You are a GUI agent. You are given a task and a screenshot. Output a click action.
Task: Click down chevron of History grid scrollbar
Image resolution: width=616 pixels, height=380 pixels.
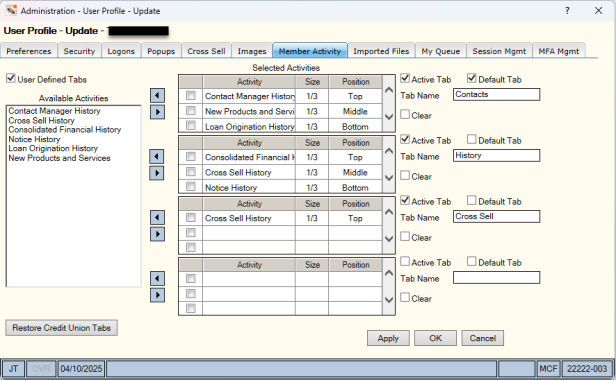389,178
